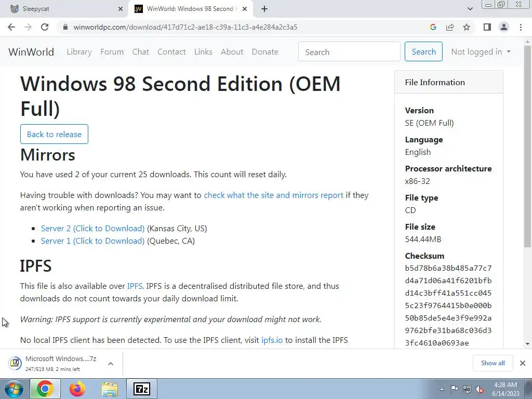This screenshot has width=532, height=399.
Task: Visit the ipfs.io link
Action: pos(272,340)
